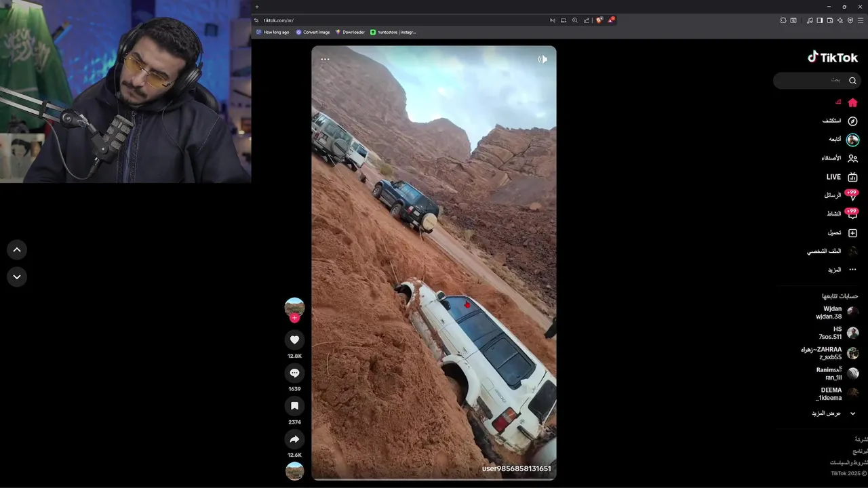The width and height of the screenshot is (868, 488).
Task: Click the share page icon in address bar
Action: tap(587, 20)
